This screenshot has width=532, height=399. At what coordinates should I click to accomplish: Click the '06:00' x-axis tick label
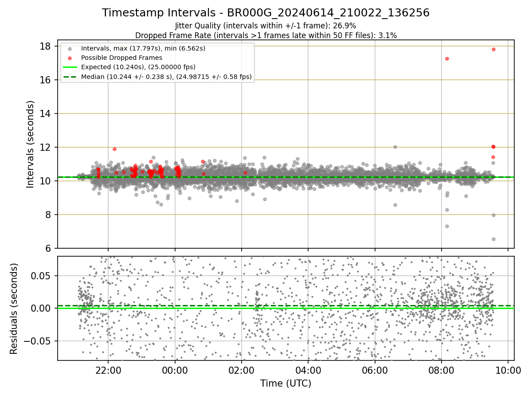[375, 370]
